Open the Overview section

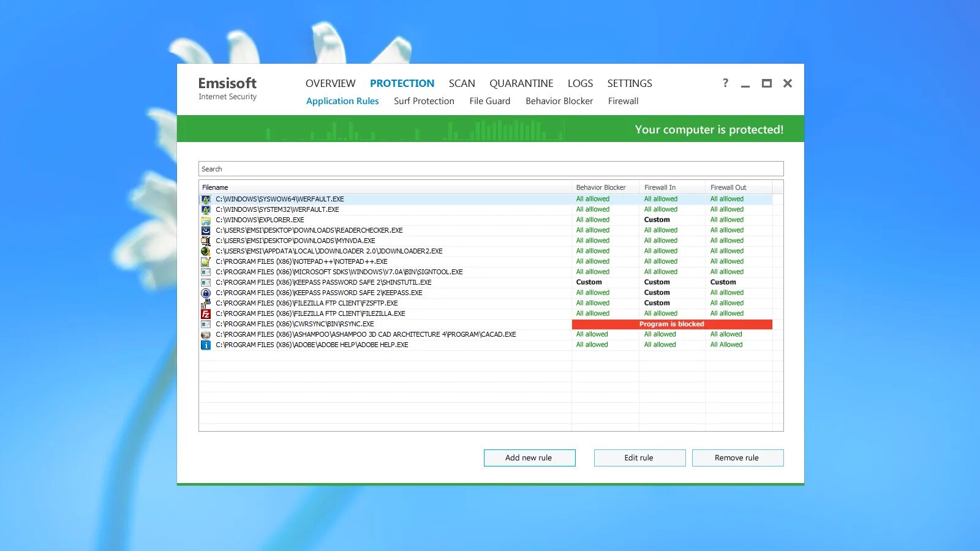[x=330, y=83]
